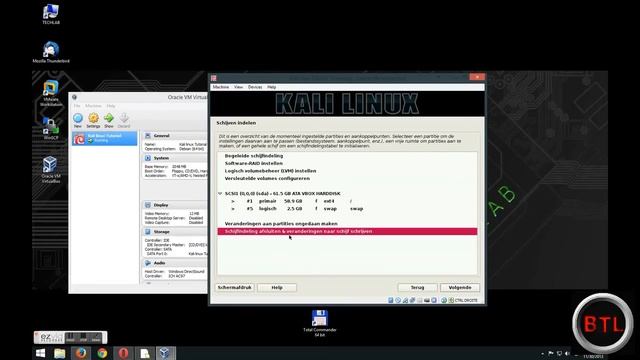Click optical disc icon in VM status bar

point(398,300)
